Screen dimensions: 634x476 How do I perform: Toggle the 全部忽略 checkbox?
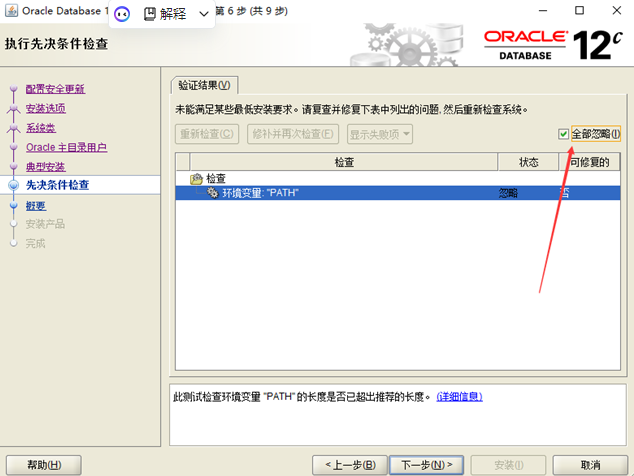click(563, 134)
